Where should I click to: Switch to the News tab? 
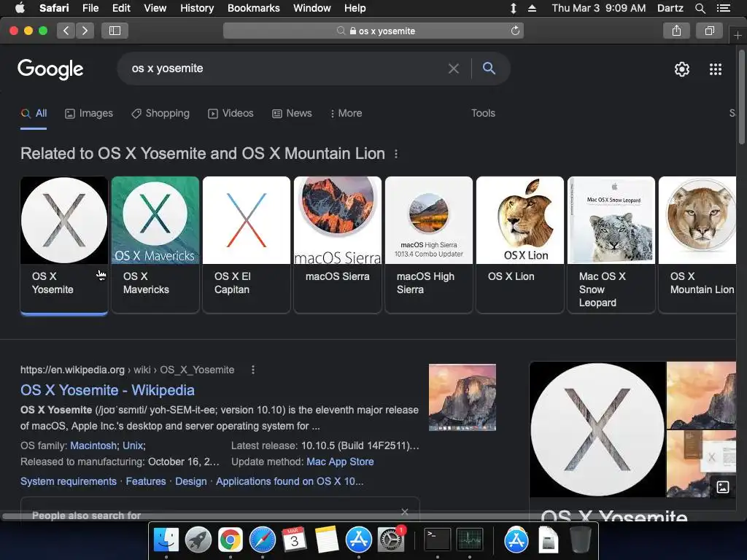[292, 113]
